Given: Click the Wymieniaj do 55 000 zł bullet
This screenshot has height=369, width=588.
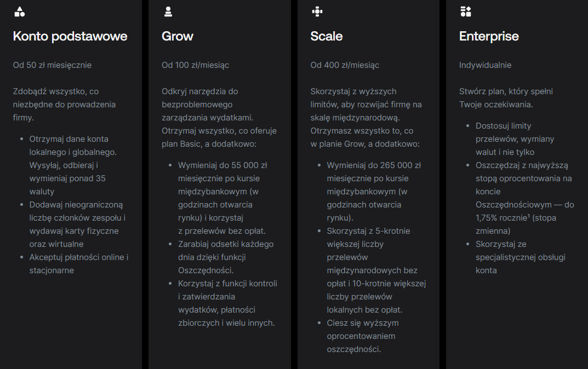Looking at the screenshot, I should coord(222,198).
